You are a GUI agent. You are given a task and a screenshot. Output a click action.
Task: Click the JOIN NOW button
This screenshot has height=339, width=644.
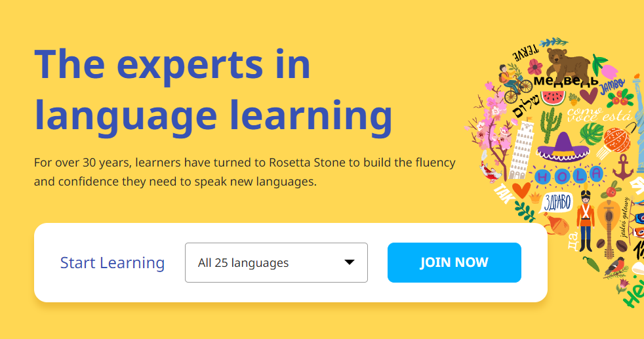click(x=454, y=262)
